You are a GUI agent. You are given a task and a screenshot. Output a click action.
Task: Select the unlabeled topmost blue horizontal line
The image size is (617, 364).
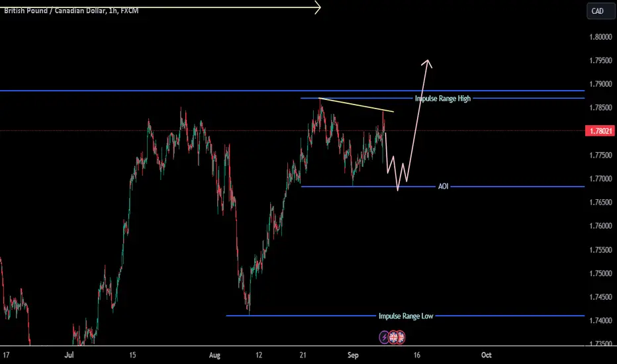[292, 91]
